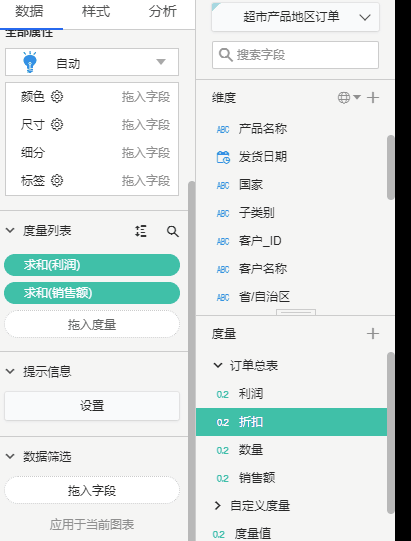Click the 拖入字段 zone under 数据筛选
This screenshot has height=541, width=411.
92,490
